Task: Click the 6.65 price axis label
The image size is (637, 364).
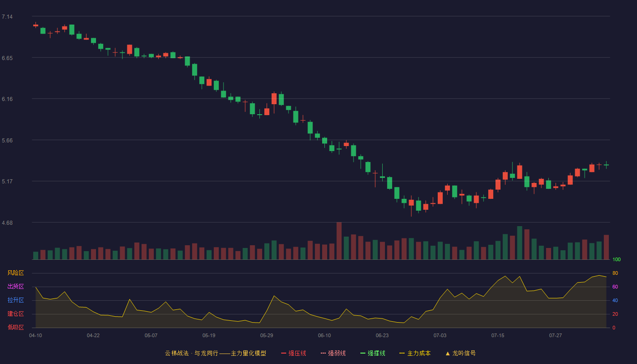Action: click(x=7, y=58)
